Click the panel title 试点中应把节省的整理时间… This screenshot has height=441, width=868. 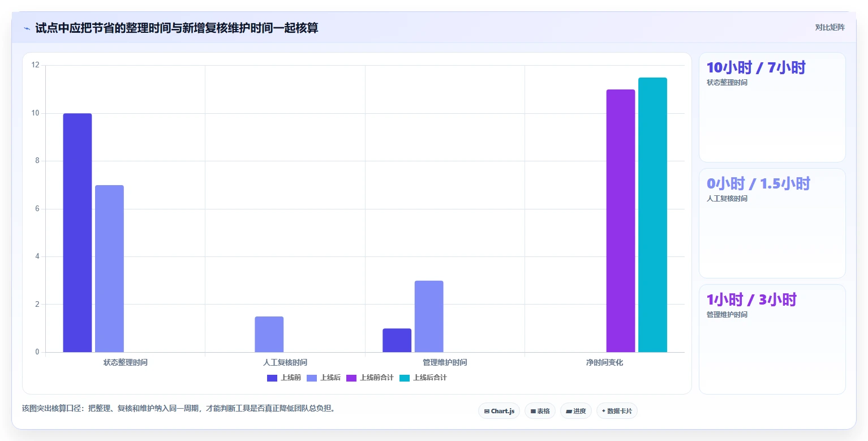coord(177,28)
